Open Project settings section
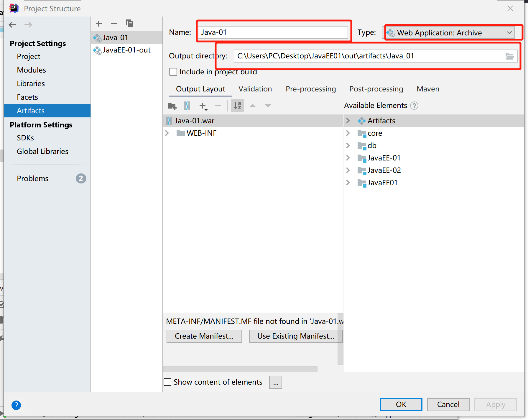This screenshot has height=420, width=528. 29,56
